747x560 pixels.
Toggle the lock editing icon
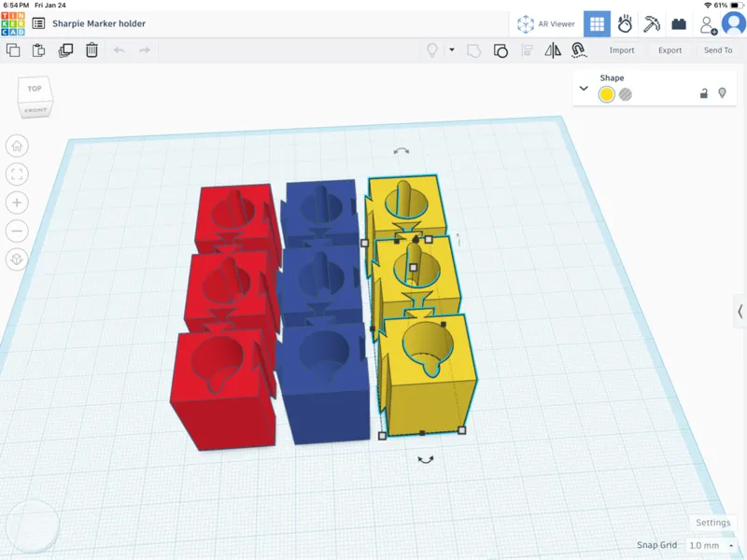(704, 93)
